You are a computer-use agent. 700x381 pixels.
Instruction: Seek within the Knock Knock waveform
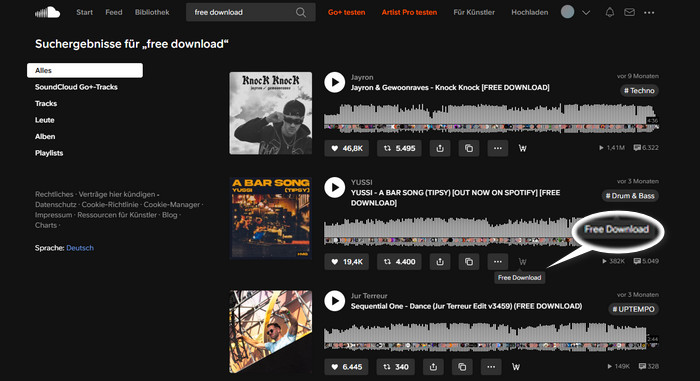[491, 117]
